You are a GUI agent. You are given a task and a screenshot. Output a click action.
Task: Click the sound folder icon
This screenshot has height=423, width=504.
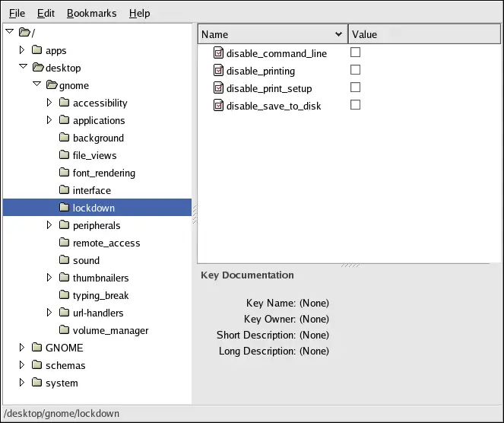click(x=65, y=260)
